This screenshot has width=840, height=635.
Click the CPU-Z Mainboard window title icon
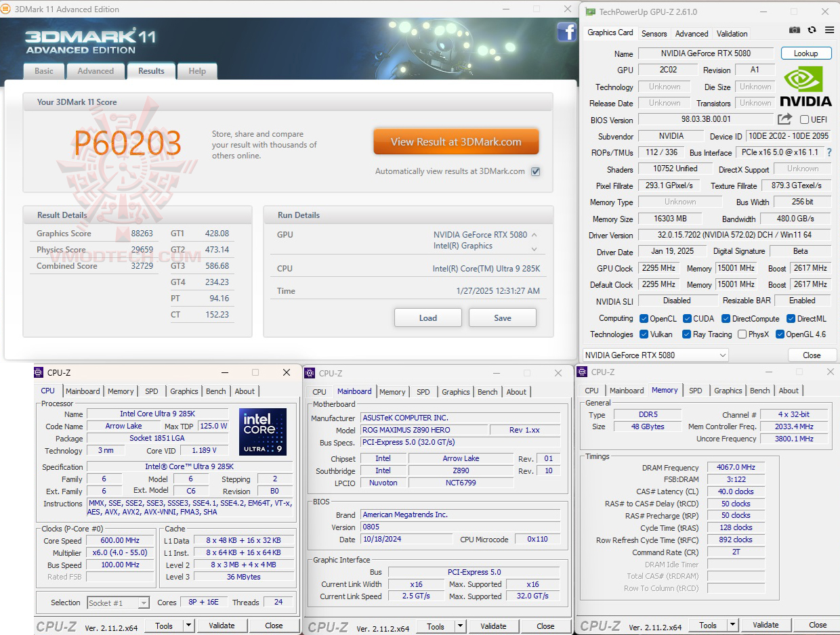point(310,373)
